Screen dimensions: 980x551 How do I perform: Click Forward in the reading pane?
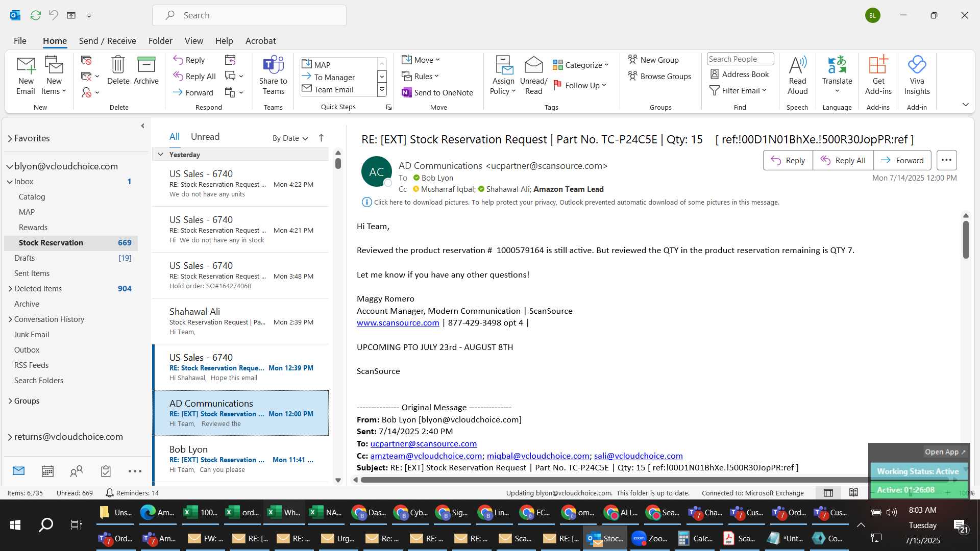(x=902, y=160)
